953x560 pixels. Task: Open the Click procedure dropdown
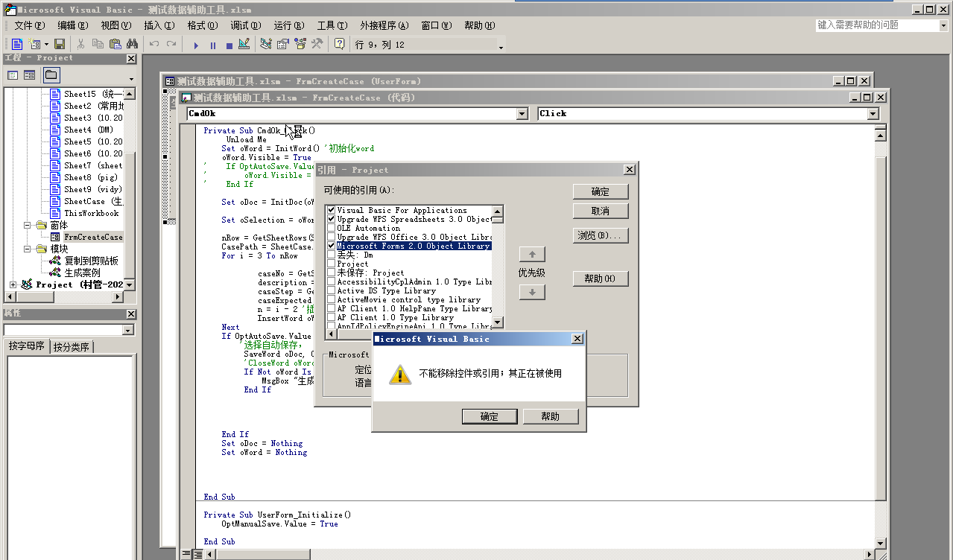[x=872, y=113]
